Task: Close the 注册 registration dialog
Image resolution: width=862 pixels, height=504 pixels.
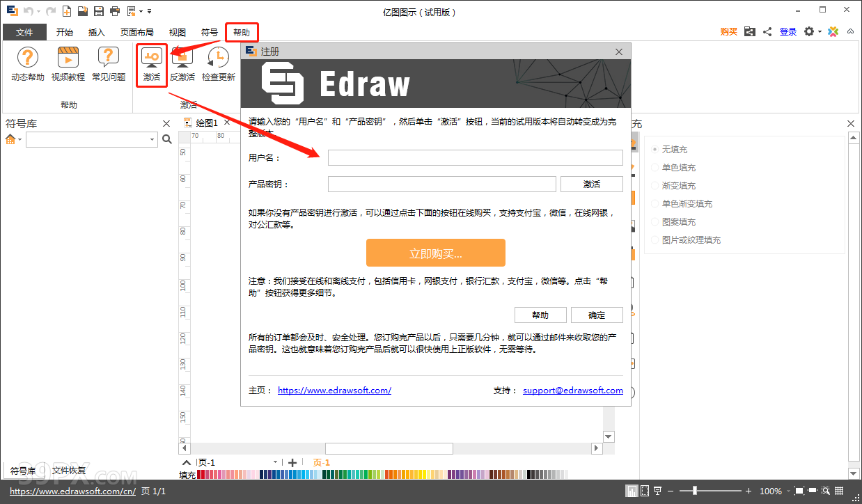Action: [x=619, y=52]
